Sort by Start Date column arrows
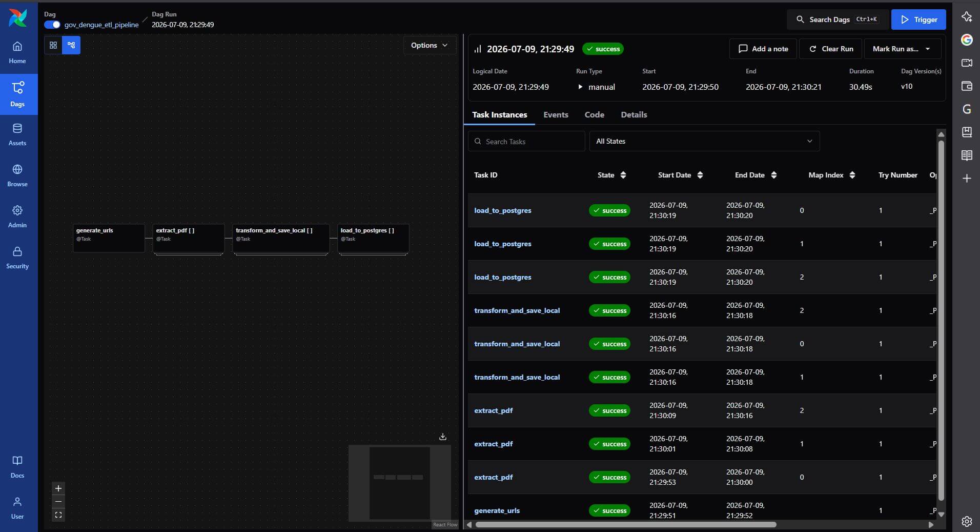 coord(700,175)
